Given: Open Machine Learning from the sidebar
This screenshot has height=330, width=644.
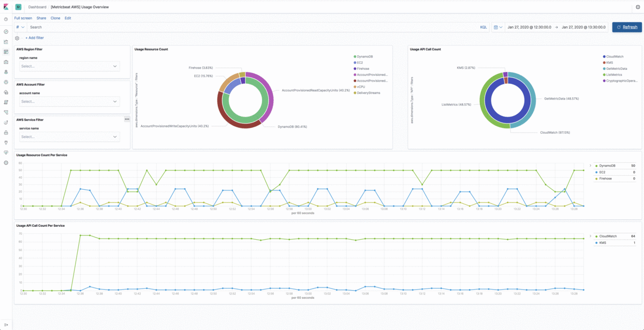Looking at the screenshot, I should 6,82.
